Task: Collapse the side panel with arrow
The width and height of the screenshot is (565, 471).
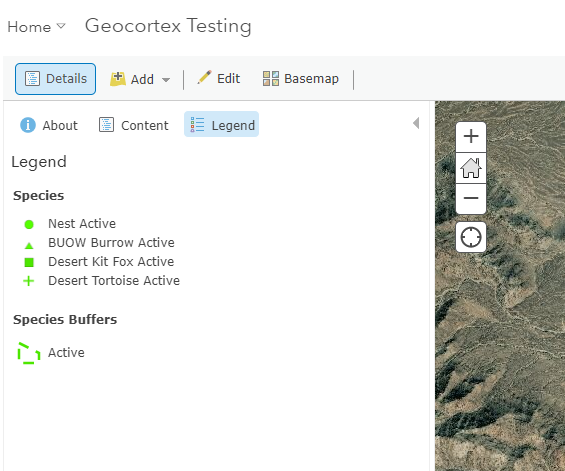Action: point(416,123)
